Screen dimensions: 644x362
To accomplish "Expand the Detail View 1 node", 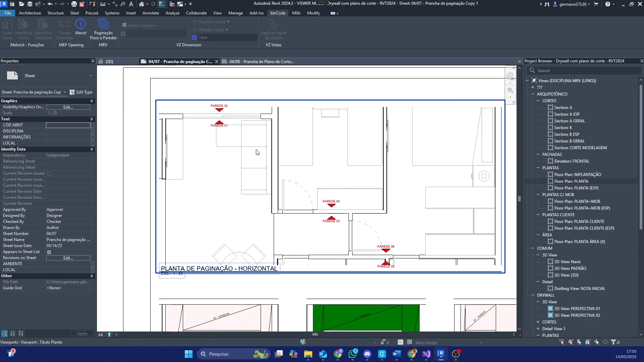I will click(x=538, y=329).
